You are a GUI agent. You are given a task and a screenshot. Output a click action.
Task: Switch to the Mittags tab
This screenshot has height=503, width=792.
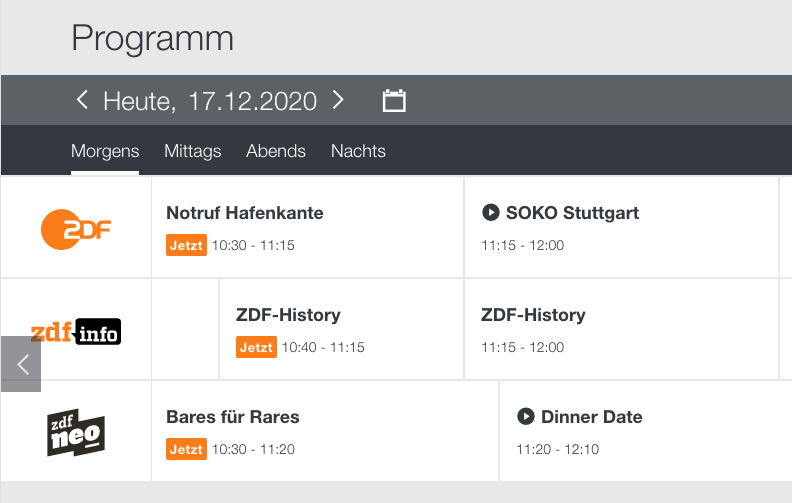pyautogui.click(x=192, y=151)
